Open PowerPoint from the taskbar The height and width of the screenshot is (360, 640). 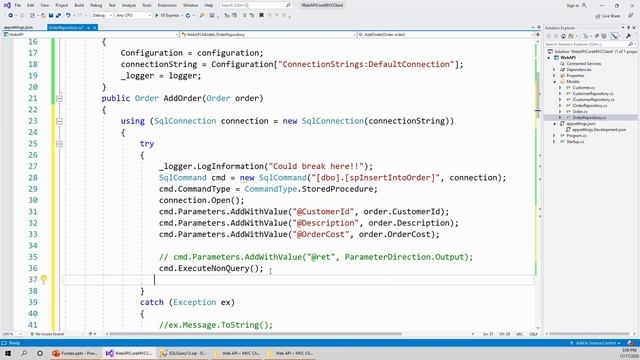[75, 353]
